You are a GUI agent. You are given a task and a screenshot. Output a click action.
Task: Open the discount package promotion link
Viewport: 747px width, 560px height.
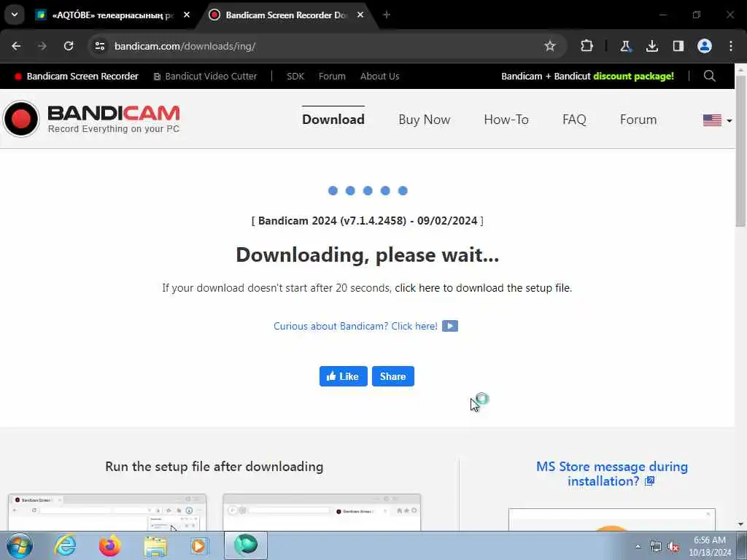coord(587,76)
